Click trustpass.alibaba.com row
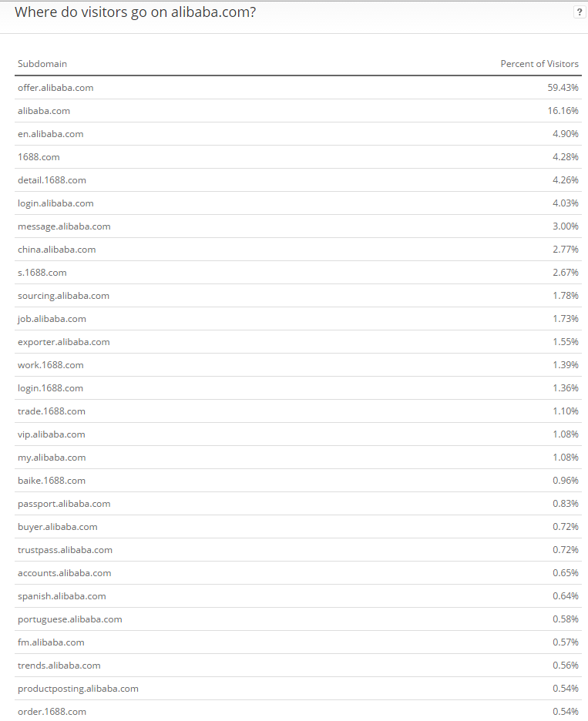The height and width of the screenshot is (721, 588). click(x=65, y=550)
